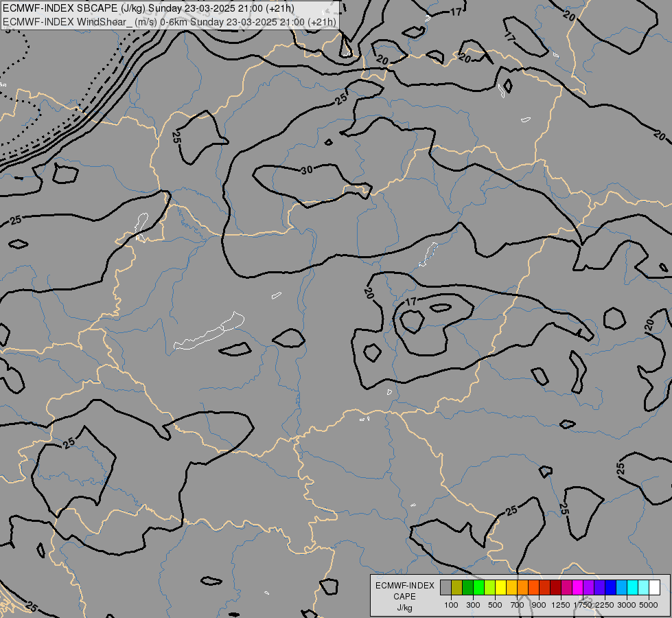Click the ECMWF-INDEX legend title text

pyautogui.click(x=405, y=586)
